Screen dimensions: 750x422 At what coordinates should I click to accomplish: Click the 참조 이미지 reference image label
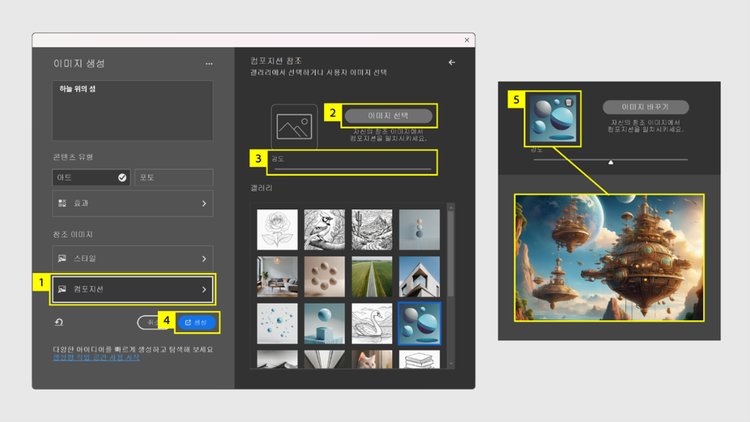[73, 234]
